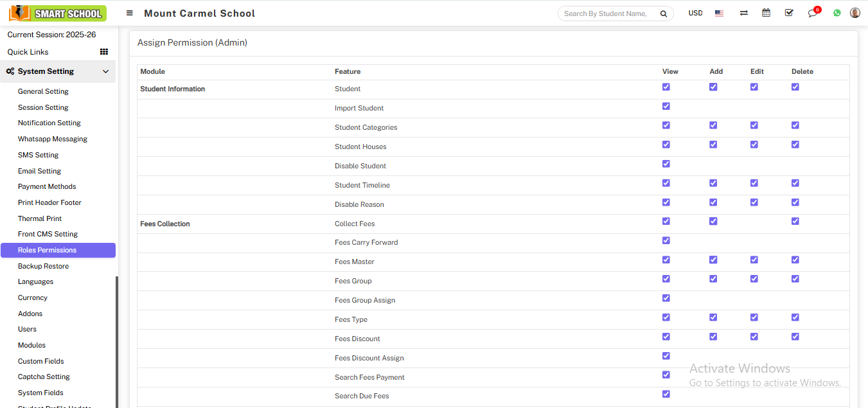The width and height of the screenshot is (868, 408).
Task: Click the search magnifier icon
Action: 663,13
